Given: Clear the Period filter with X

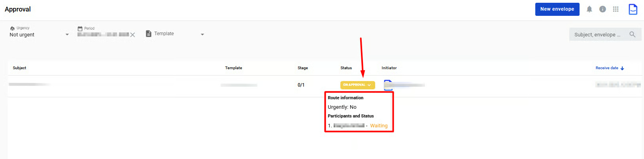Looking at the screenshot, I should coord(132,35).
